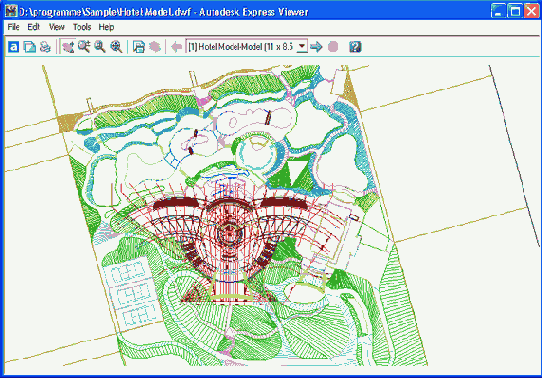The image size is (542, 378).
Task: Click the grayed stop circle icon
Action: 333,47
